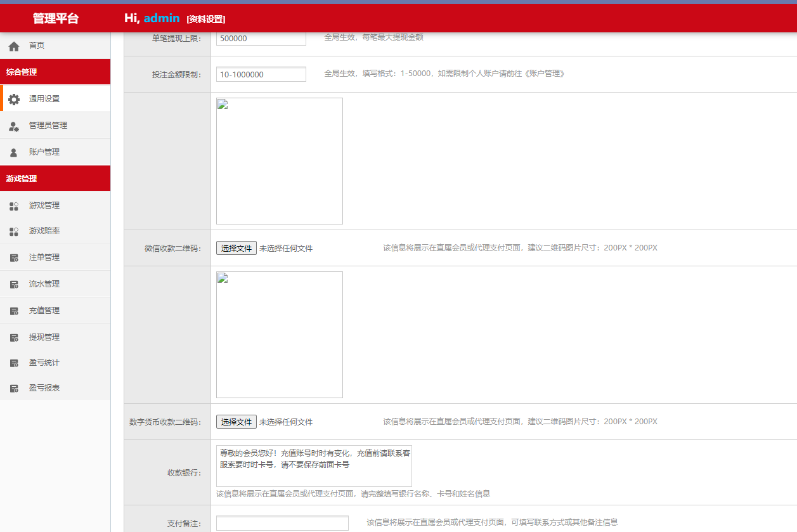The image size is (797, 532).
Task: Focus the 投注金额限制 input field
Action: pyautogui.click(x=261, y=74)
